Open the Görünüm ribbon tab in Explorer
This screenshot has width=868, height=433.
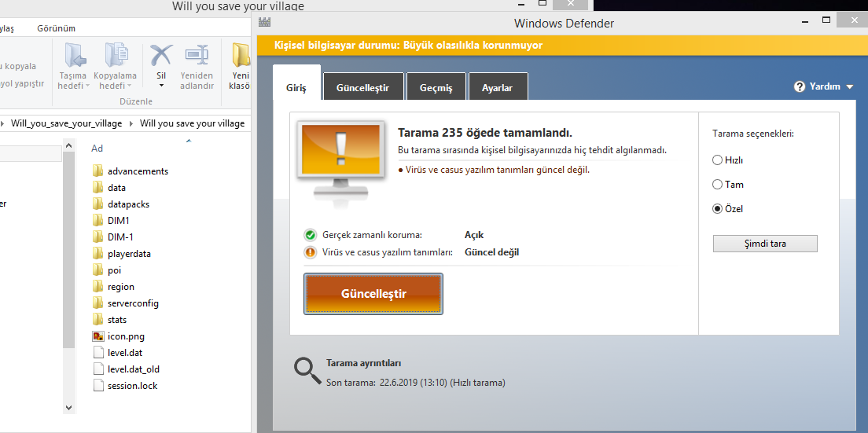(x=57, y=28)
